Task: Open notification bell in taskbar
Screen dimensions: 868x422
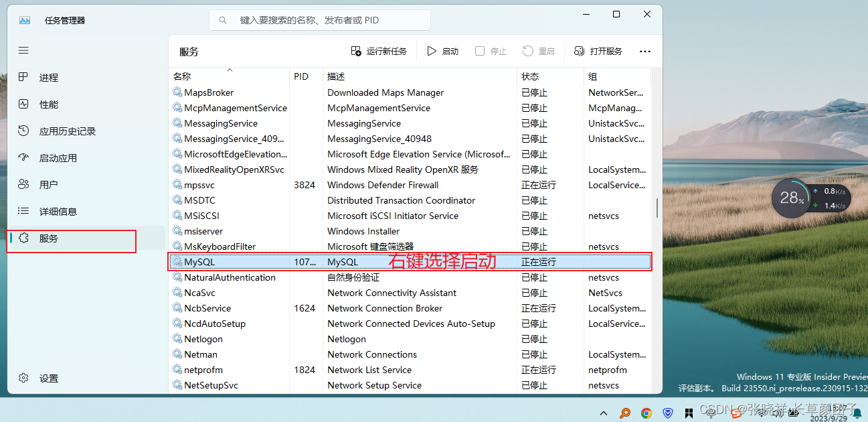Action: (857, 414)
